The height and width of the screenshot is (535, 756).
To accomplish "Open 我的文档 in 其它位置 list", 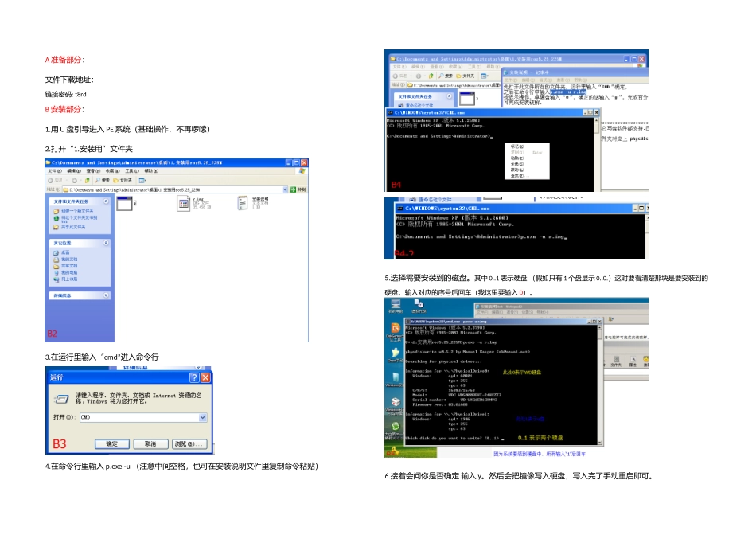I will click(x=65, y=260).
